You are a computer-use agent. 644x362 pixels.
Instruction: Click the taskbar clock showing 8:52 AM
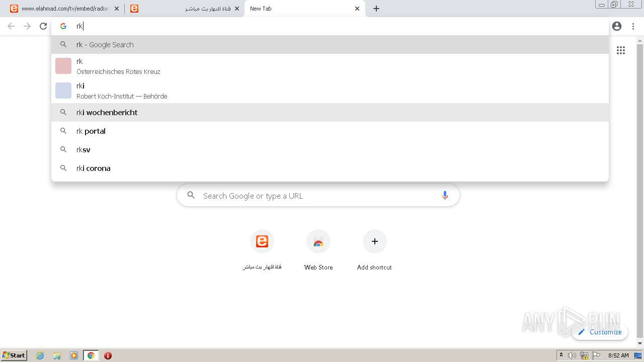[x=618, y=355]
